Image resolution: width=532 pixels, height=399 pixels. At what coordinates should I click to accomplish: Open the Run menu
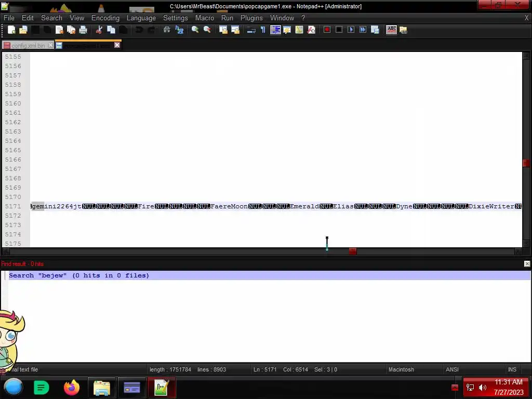point(227,18)
